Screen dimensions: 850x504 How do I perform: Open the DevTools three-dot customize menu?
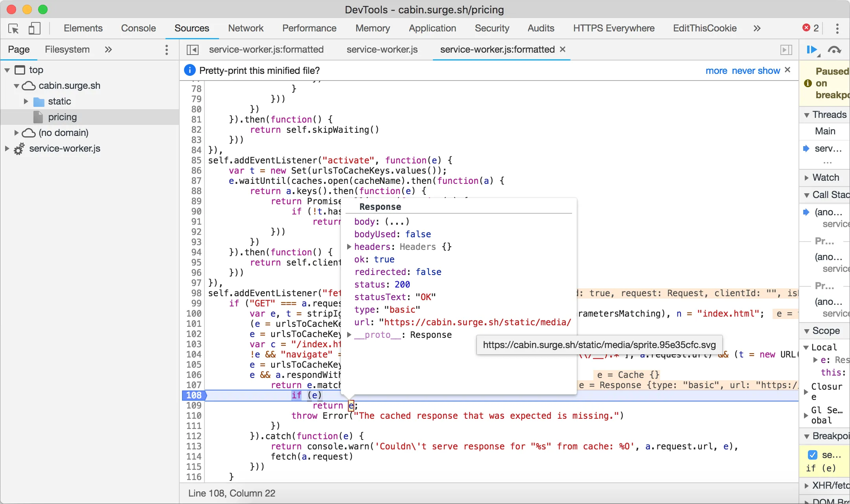[x=837, y=28]
